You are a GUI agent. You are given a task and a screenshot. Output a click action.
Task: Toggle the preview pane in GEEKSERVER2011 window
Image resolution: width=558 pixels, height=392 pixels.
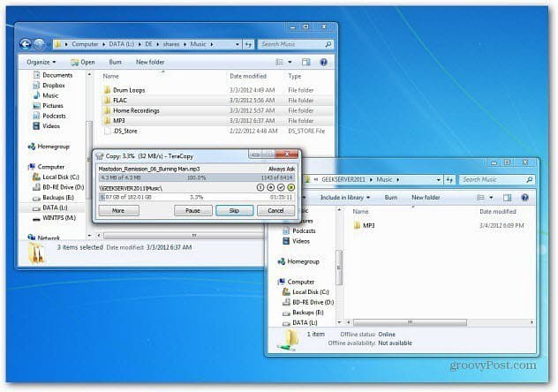pyautogui.click(x=508, y=198)
